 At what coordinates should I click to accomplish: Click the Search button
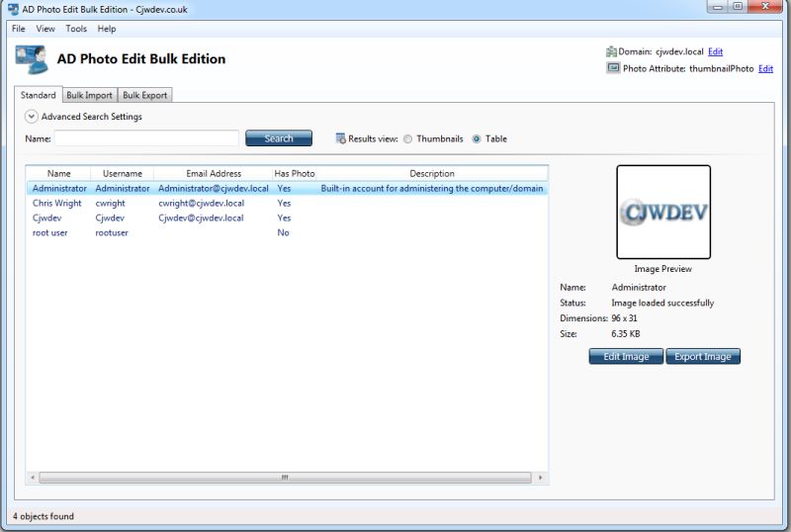pos(279,138)
